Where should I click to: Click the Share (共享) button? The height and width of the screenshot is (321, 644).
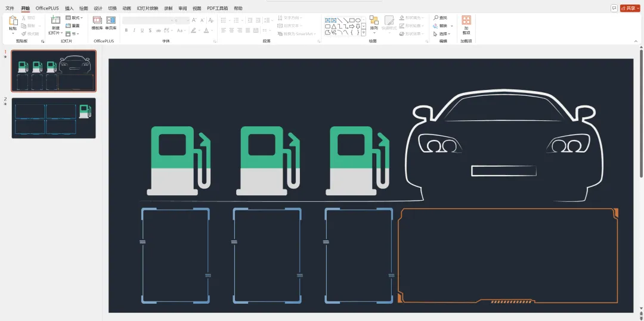(628, 8)
